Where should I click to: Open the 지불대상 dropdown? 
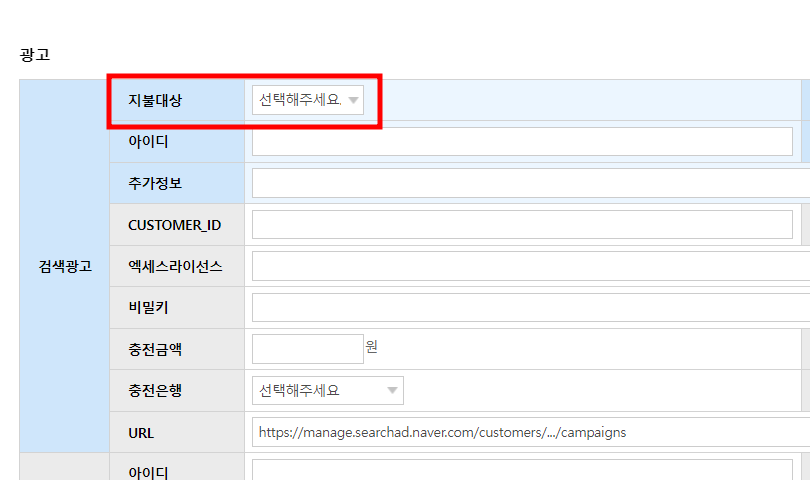pos(308,100)
